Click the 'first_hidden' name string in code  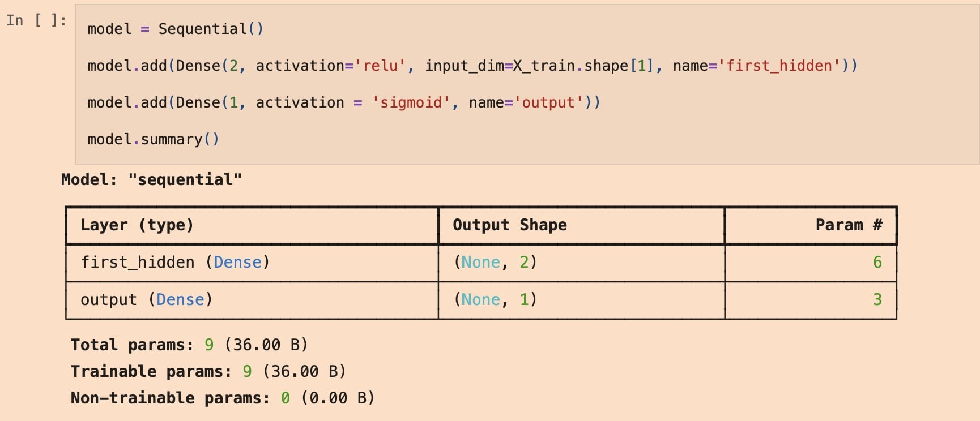pyautogui.click(x=779, y=66)
